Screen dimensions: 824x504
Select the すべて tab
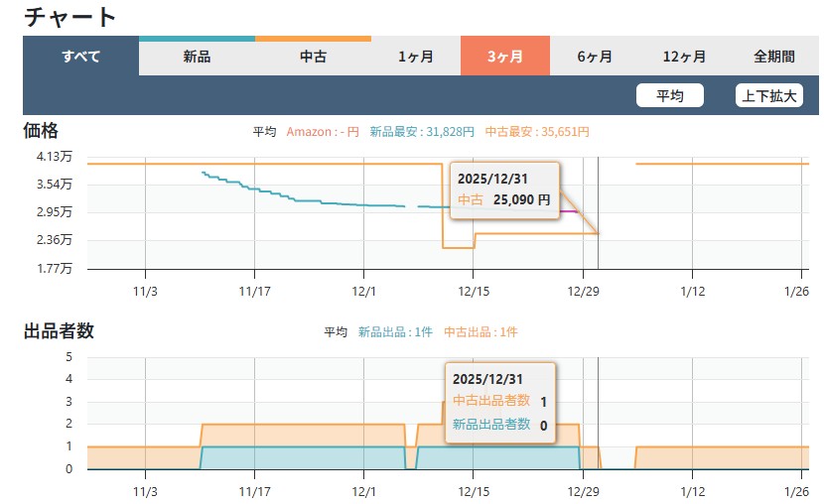80,57
